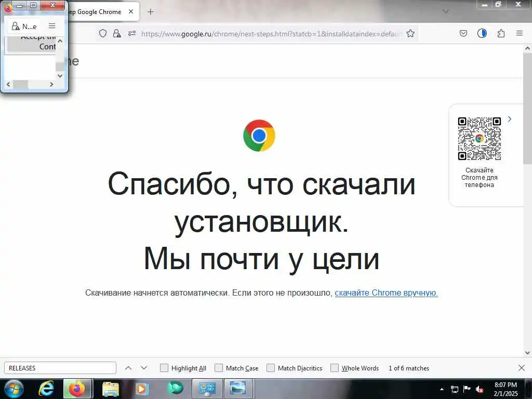Save the page to Pocket
Screen dimensions: 532x399
463,33
